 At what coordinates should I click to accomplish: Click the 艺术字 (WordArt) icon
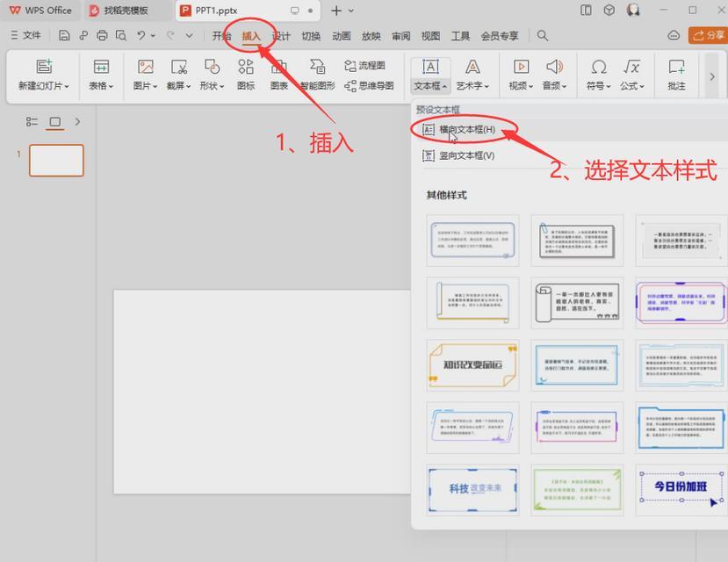[472, 68]
